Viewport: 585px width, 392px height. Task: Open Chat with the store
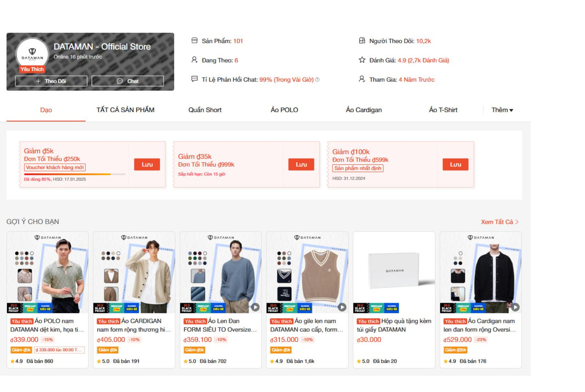(127, 81)
